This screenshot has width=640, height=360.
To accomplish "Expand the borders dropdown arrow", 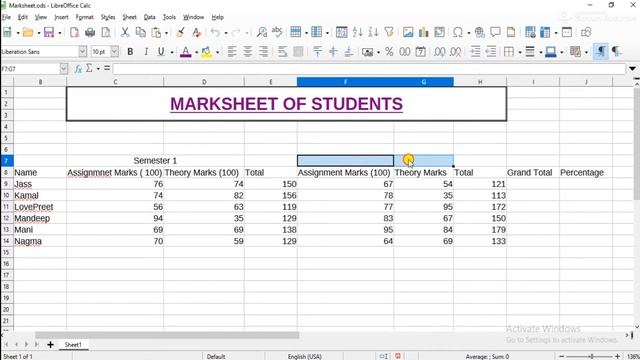I will (x=520, y=52).
